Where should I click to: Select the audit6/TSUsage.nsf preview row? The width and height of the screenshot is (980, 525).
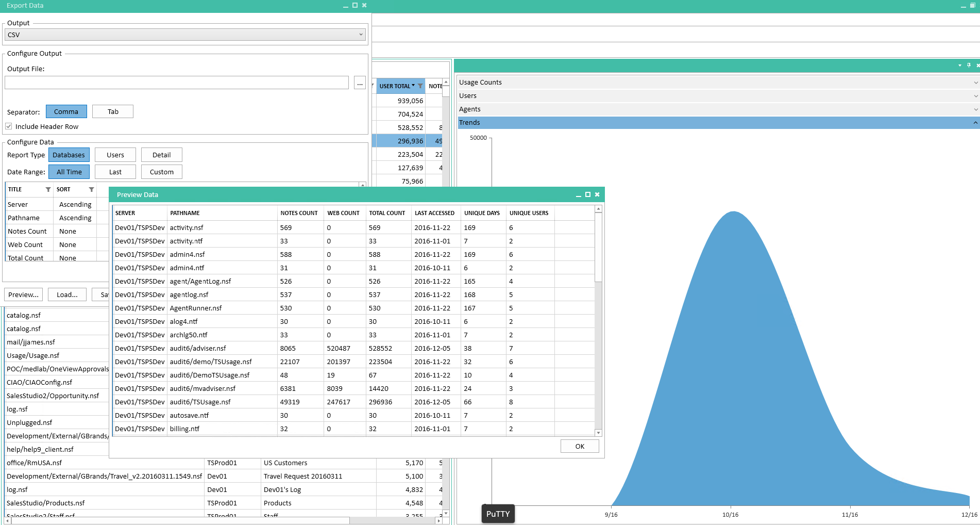pyautogui.click(x=353, y=402)
